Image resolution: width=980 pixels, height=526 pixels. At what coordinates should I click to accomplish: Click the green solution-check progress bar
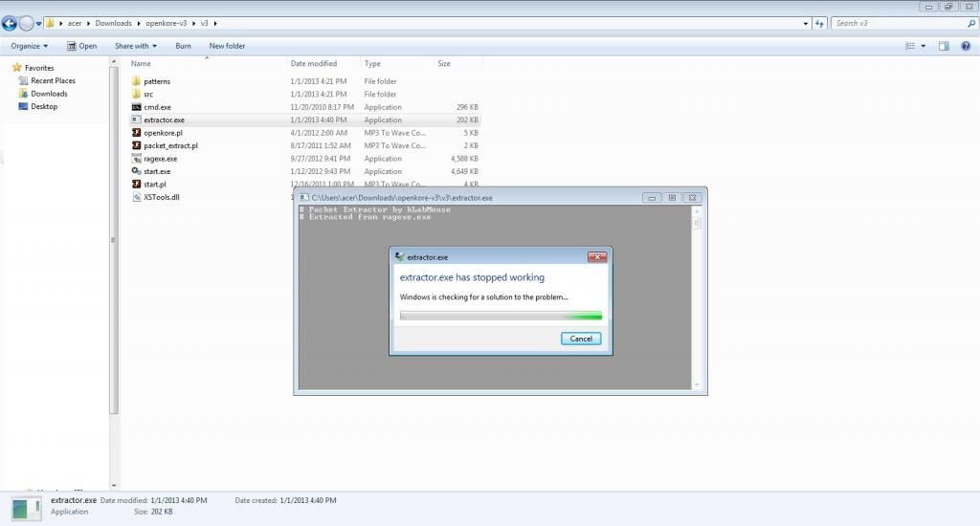tap(501, 317)
